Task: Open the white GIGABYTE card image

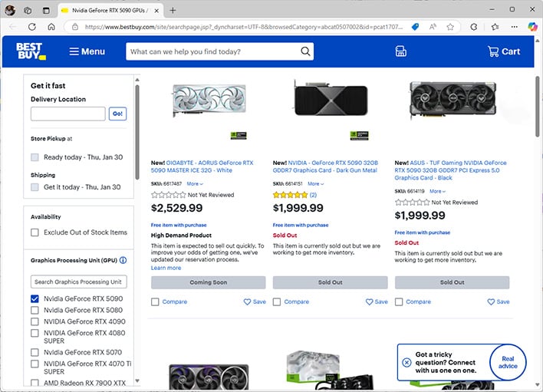Action: (209, 100)
